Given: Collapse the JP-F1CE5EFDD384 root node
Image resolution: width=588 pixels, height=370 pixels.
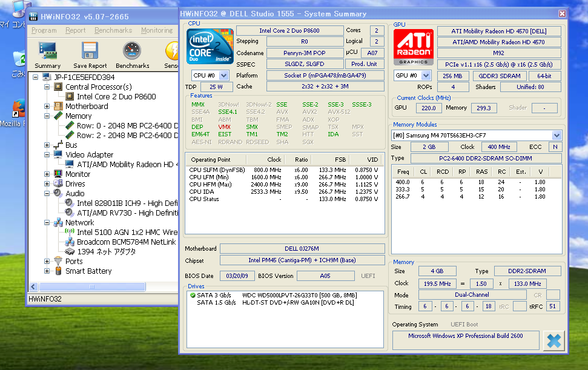Looking at the screenshot, I should coord(35,78).
